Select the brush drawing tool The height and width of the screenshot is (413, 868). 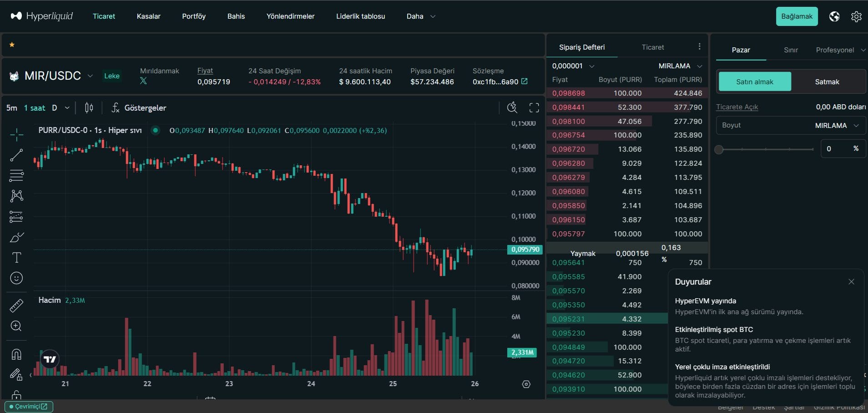tap(16, 237)
